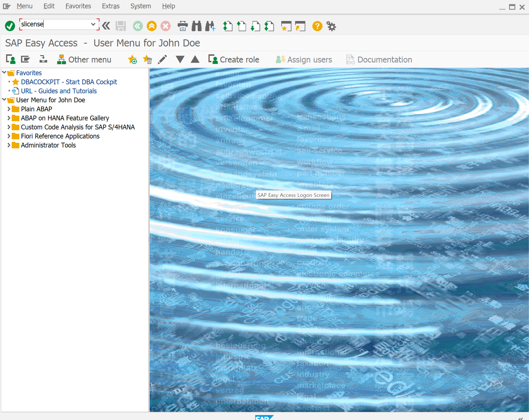Image resolution: width=529 pixels, height=420 pixels.
Task: Click the Print icon in toolbar
Action: pyautogui.click(x=183, y=26)
